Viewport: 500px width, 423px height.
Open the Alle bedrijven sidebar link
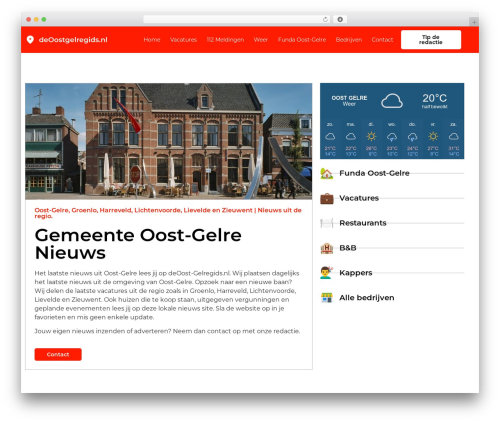(367, 298)
